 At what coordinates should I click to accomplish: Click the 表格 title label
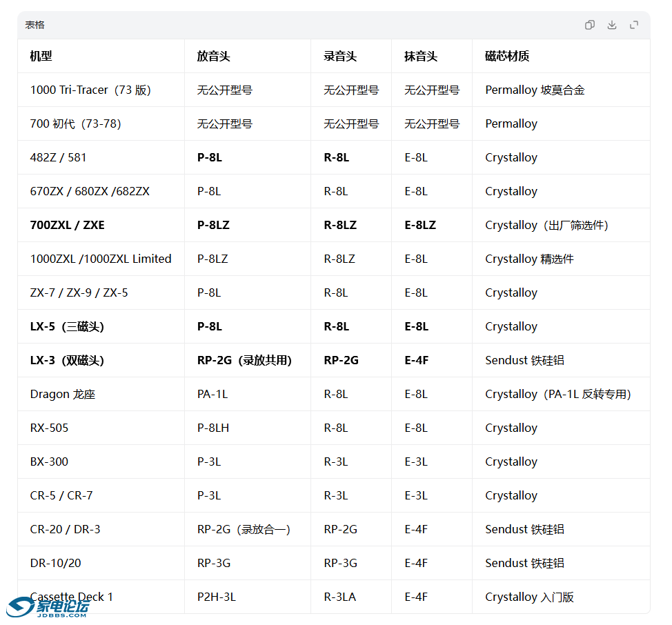34,25
